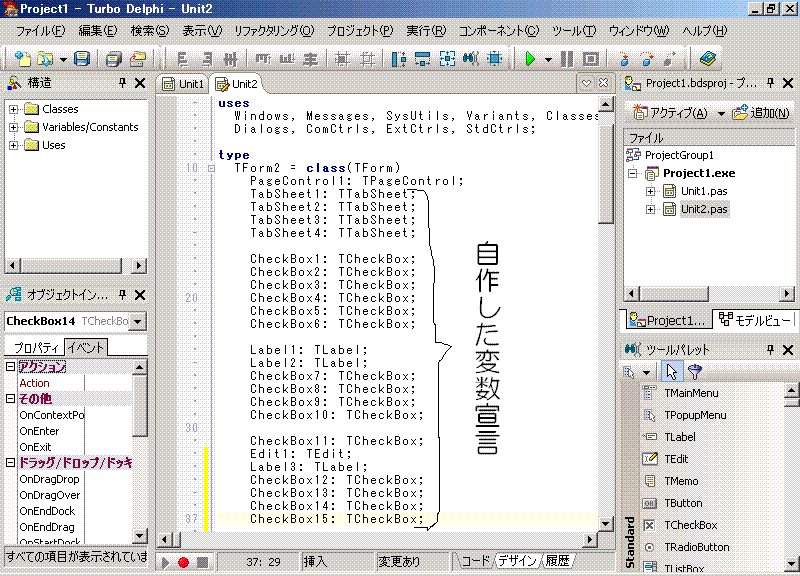Expand the Unit1.pas node
Viewport: 800px width, 576px height.
(650, 191)
